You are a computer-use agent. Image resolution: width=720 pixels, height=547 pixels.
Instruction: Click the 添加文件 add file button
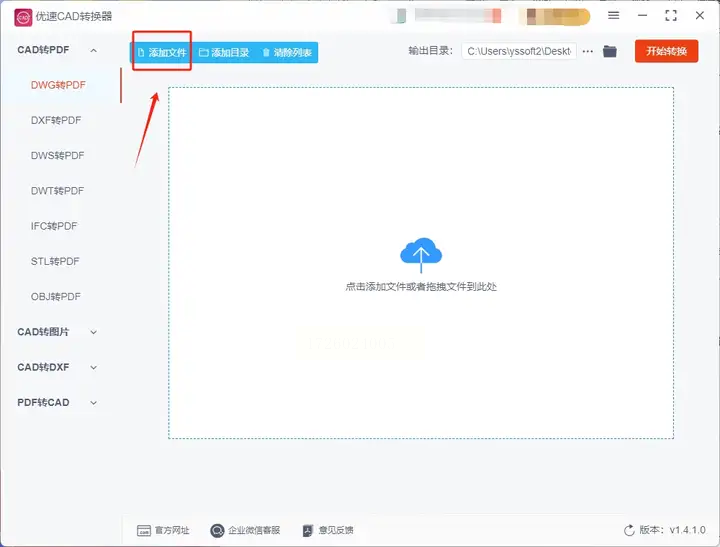162,52
